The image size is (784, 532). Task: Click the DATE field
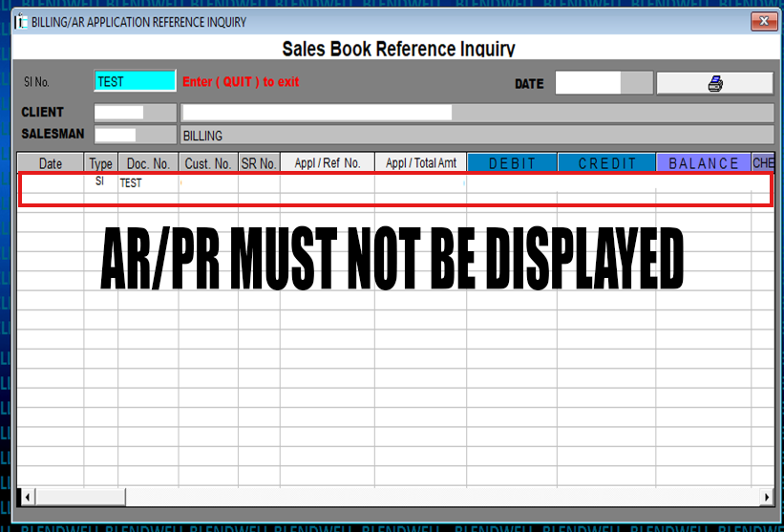click(604, 82)
